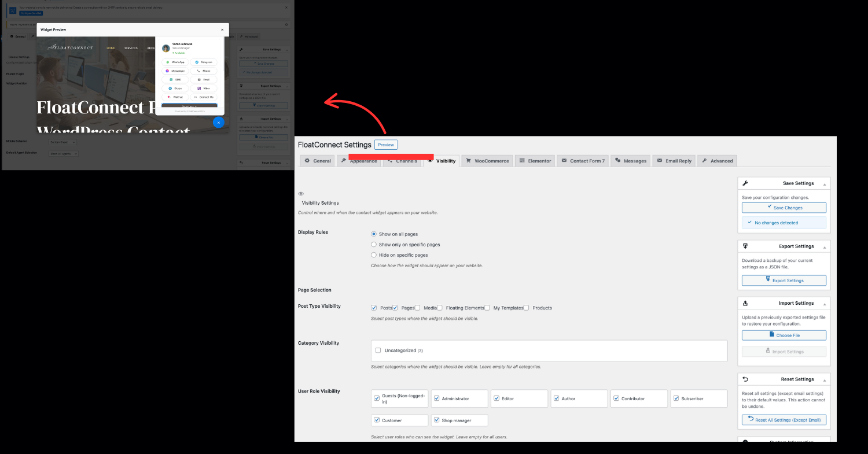
Task: Open the Contact Form 7 tab
Action: [x=583, y=161]
